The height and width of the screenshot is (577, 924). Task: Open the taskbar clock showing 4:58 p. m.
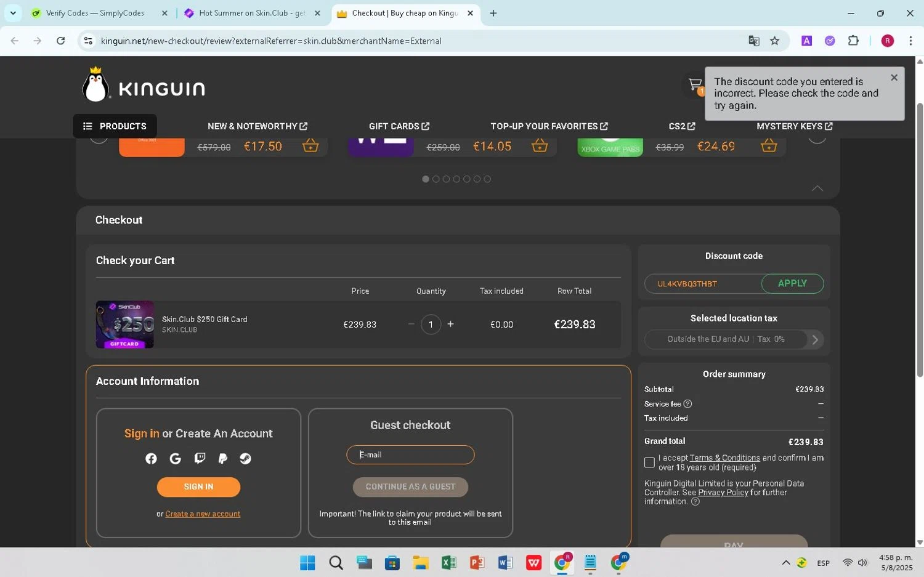(896, 562)
